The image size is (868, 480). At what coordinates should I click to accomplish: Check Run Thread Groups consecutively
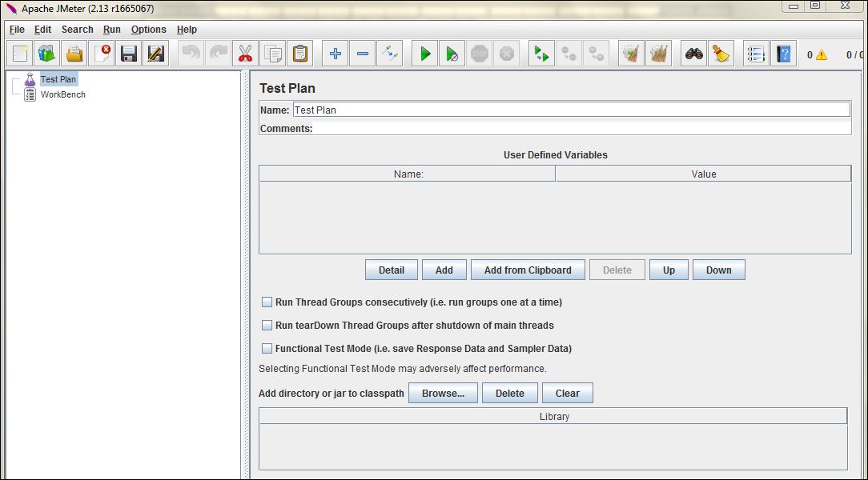pos(267,302)
